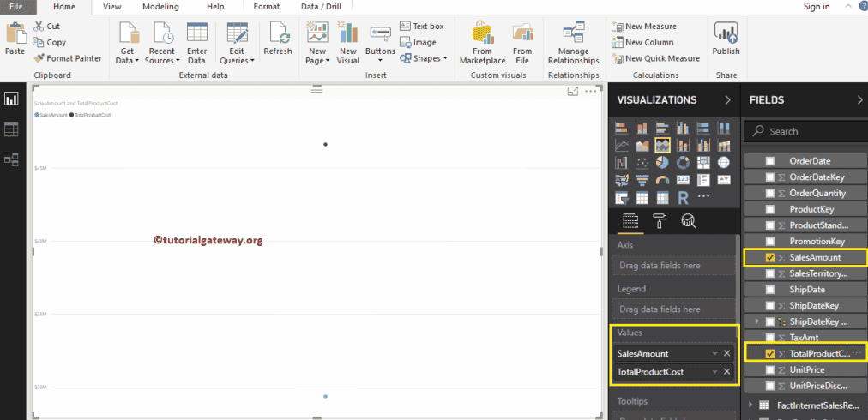
Task: Check the ShipDate field checkbox
Action: tap(769, 290)
